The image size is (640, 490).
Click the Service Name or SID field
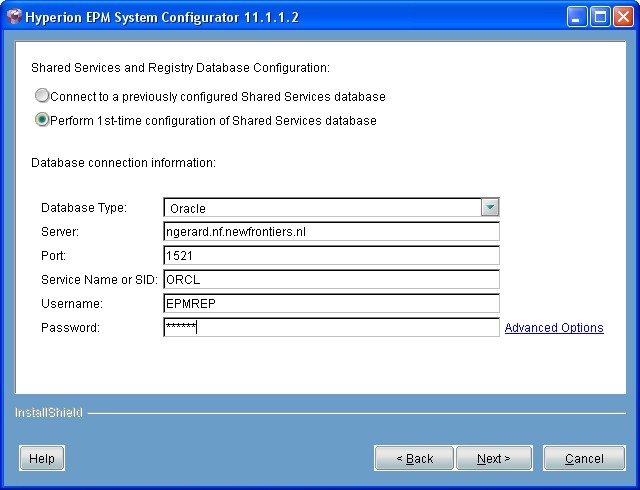(331, 280)
